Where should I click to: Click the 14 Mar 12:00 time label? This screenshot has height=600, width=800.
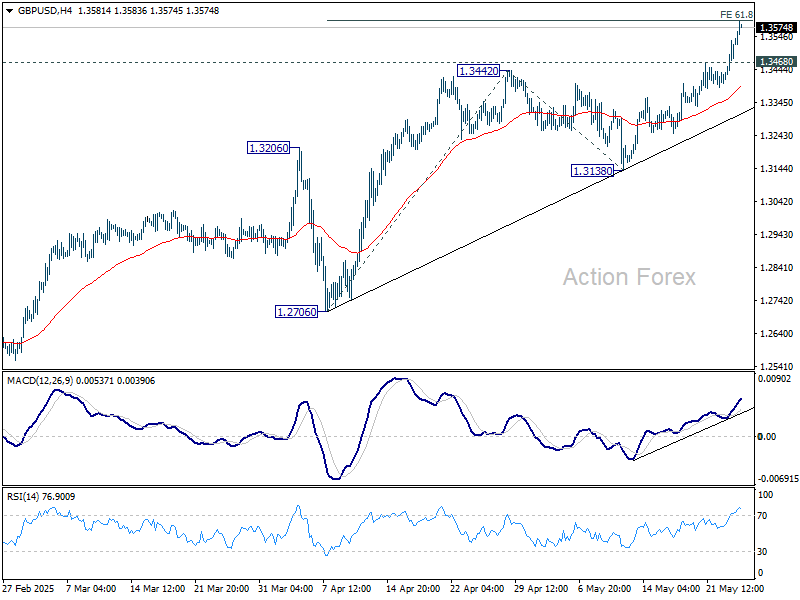(x=157, y=588)
